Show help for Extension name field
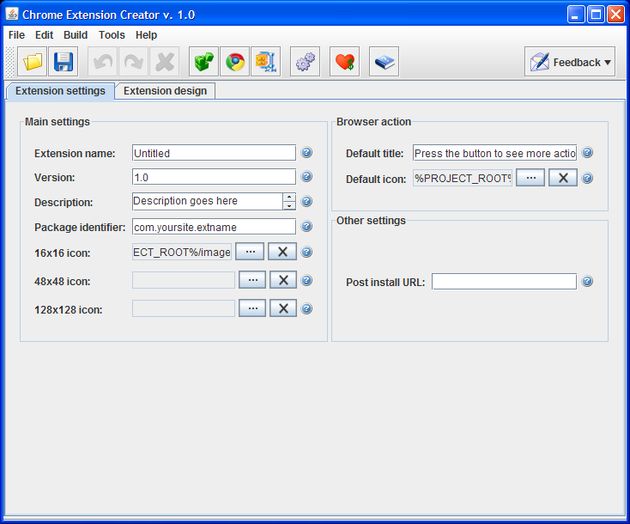 pyautogui.click(x=307, y=153)
